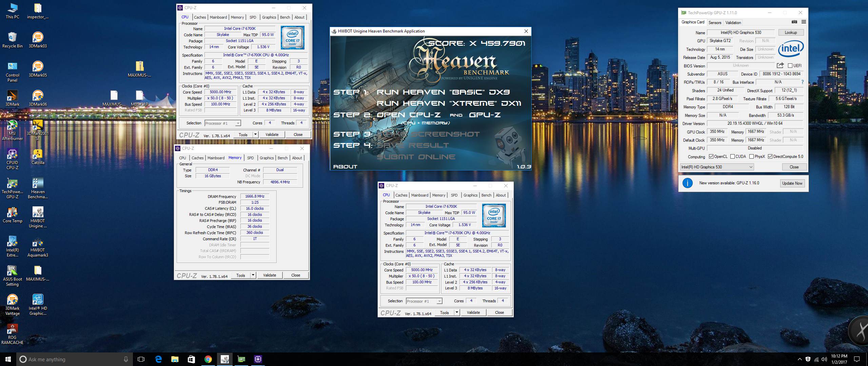The height and width of the screenshot is (366, 868).
Task: Click Validate in top CPU-Z window
Action: 272,135
